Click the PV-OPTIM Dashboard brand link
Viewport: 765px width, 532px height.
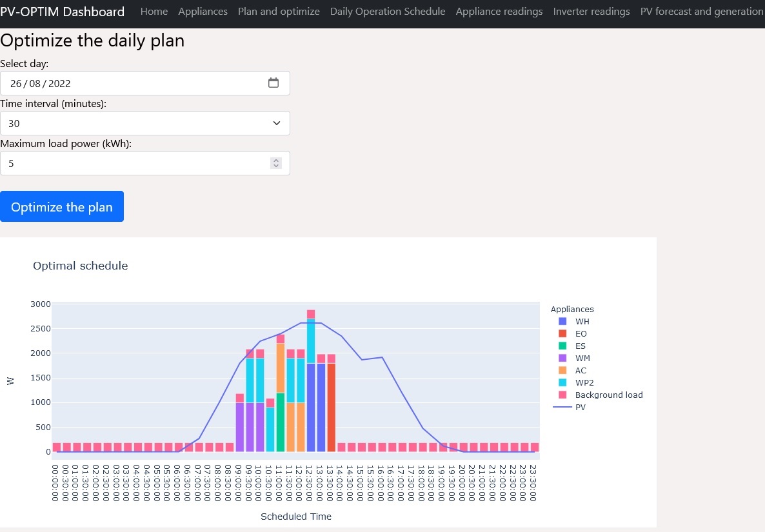[x=63, y=12]
